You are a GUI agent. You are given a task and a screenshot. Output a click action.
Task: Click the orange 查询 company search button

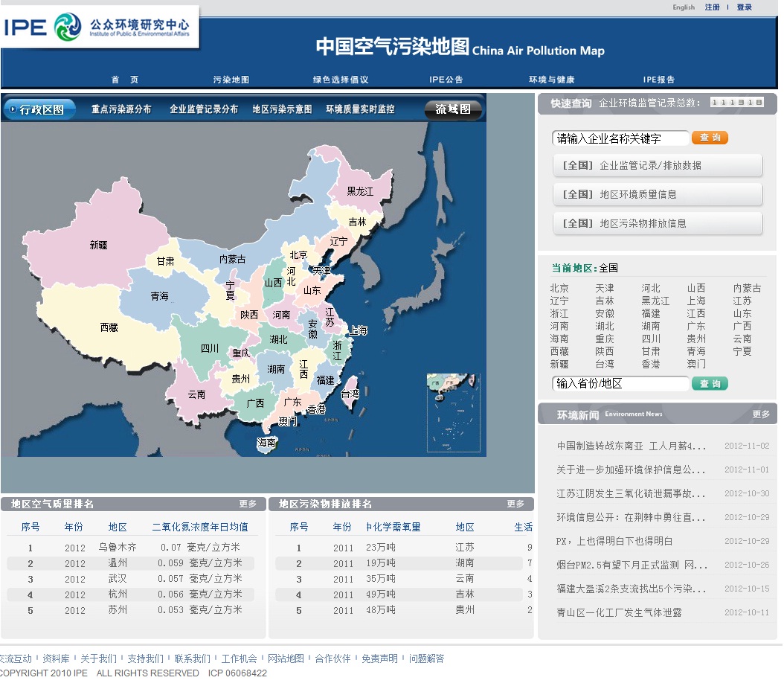click(x=710, y=138)
